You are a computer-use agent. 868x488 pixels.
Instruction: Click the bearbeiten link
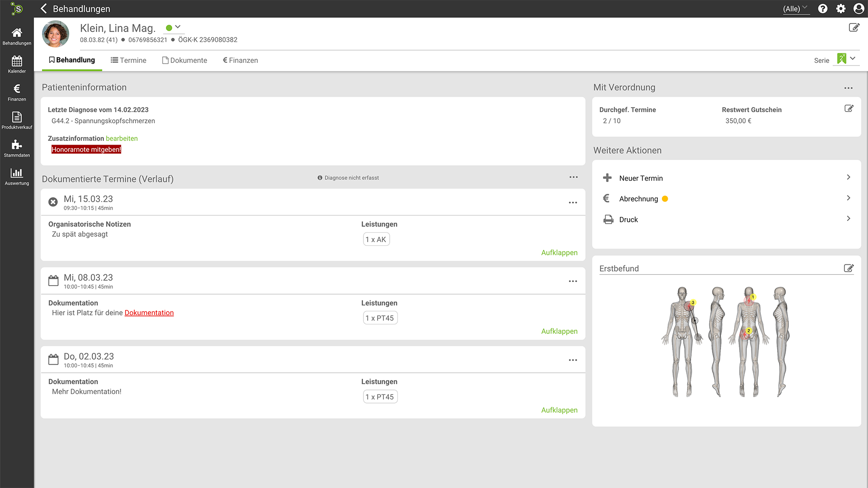point(122,138)
